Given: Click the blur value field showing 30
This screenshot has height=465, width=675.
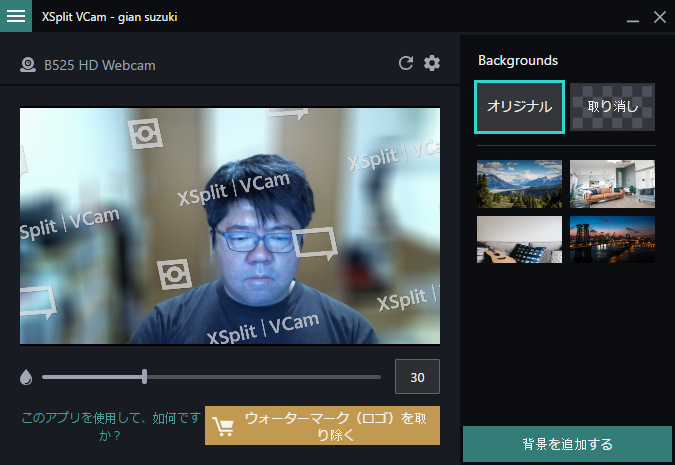Looking at the screenshot, I should [417, 377].
